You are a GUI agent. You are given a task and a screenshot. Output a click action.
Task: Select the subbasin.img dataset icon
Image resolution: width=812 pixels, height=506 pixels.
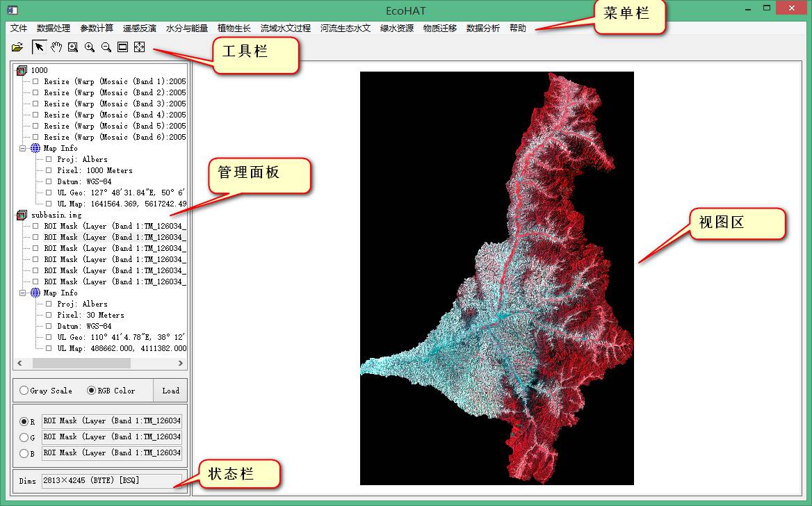[22, 215]
